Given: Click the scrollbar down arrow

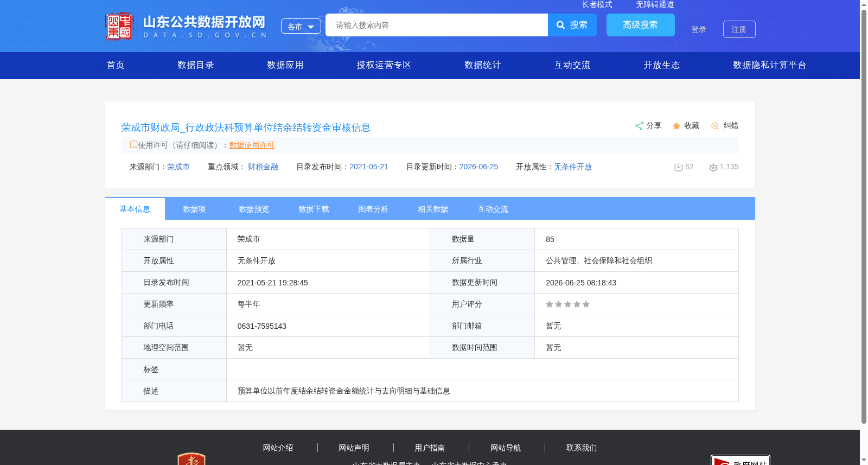Looking at the screenshot, I should point(864,461).
